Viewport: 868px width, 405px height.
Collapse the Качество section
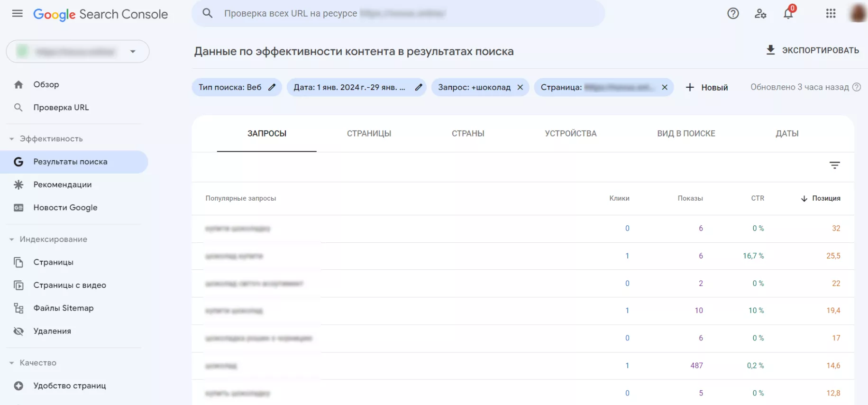[33, 362]
